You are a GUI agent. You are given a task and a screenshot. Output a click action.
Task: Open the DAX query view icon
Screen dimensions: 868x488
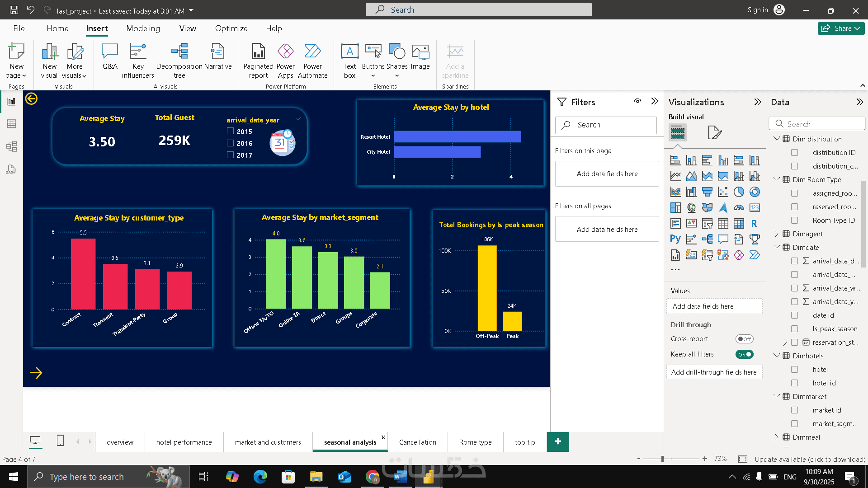click(x=11, y=169)
